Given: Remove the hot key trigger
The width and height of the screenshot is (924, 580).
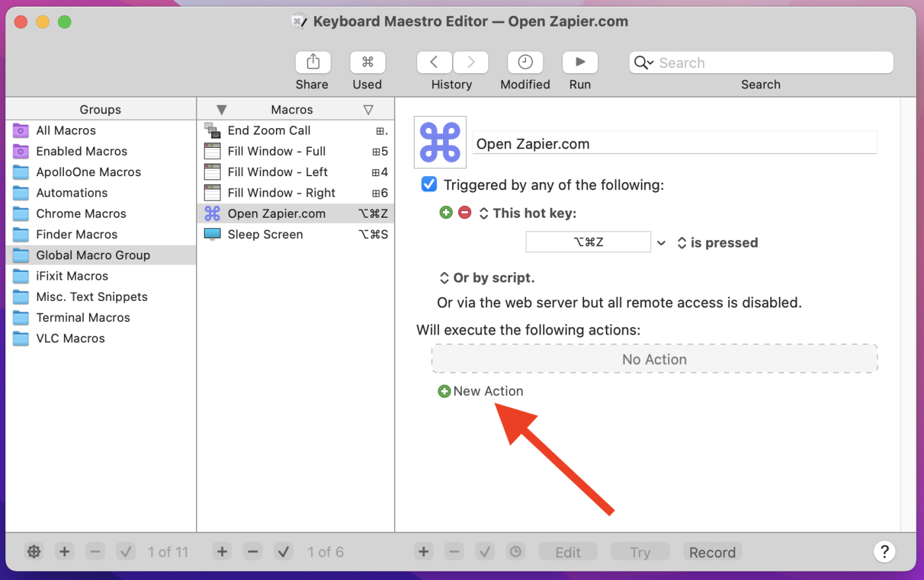Looking at the screenshot, I should [x=465, y=212].
